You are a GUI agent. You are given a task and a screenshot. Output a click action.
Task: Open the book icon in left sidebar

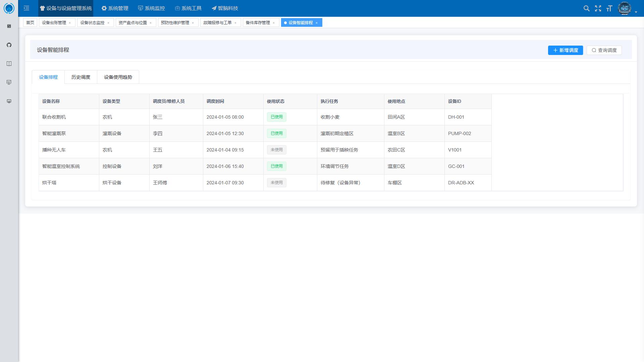click(x=9, y=64)
